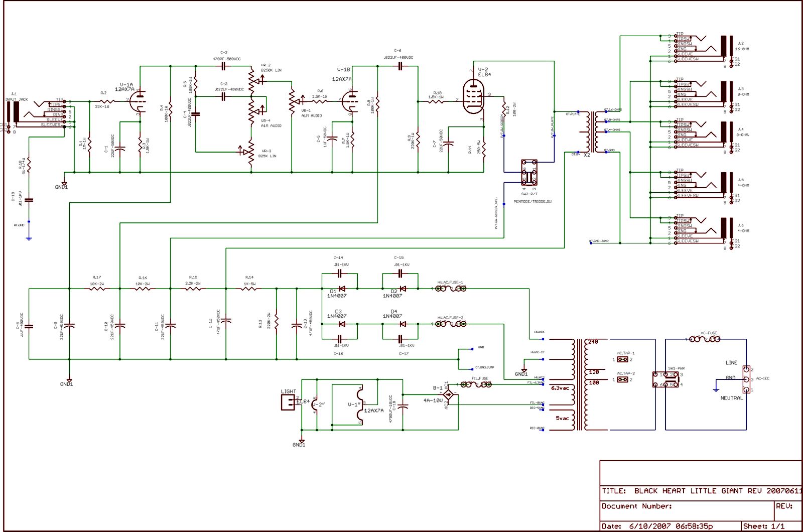This screenshot has width=803, height=532.
Task: Click the J.1 input jack symbol
Action: (16, 111)
